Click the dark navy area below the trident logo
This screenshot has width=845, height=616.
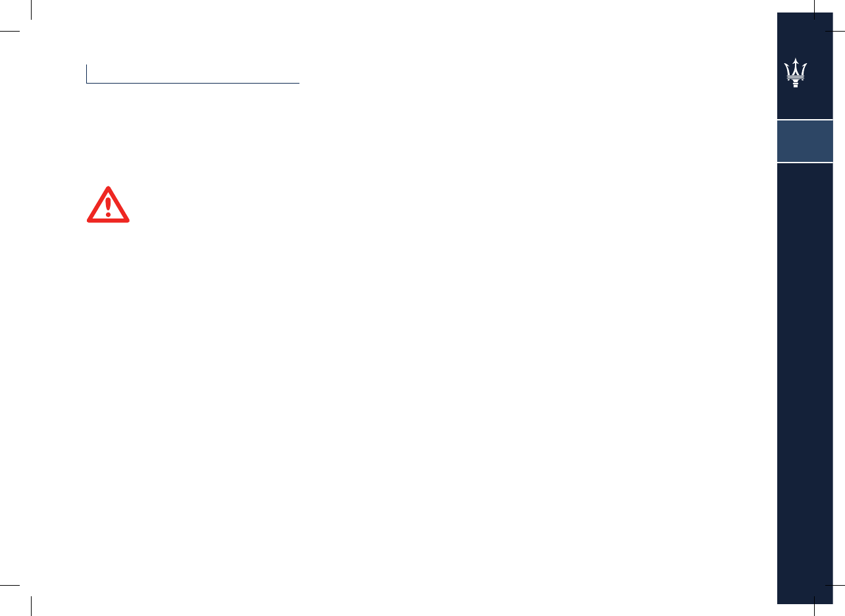[805, 104]
